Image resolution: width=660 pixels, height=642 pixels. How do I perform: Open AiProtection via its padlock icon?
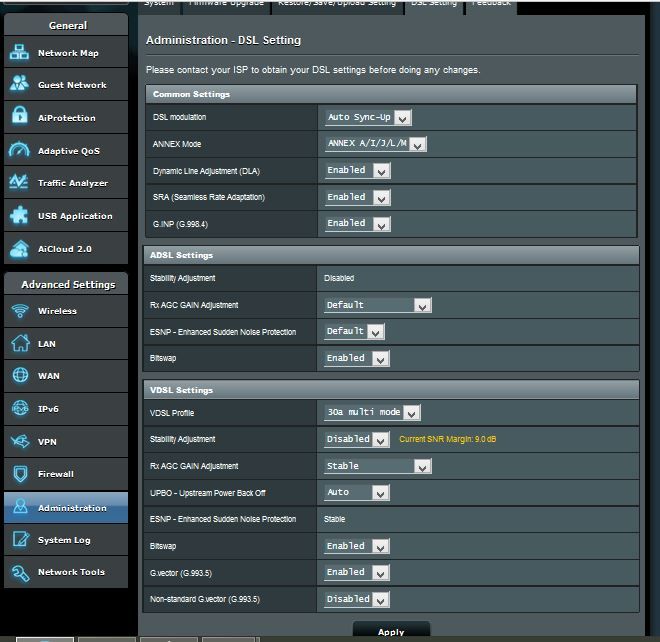coord(19,116)
